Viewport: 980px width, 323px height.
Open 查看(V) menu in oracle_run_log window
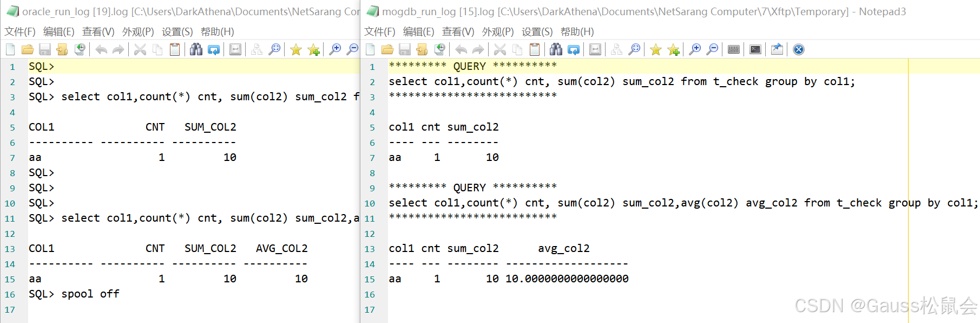(x=98, y=32)
